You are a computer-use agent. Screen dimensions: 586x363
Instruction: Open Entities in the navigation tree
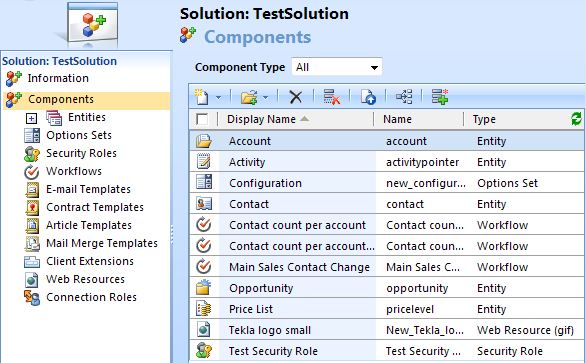click(87, 117)
